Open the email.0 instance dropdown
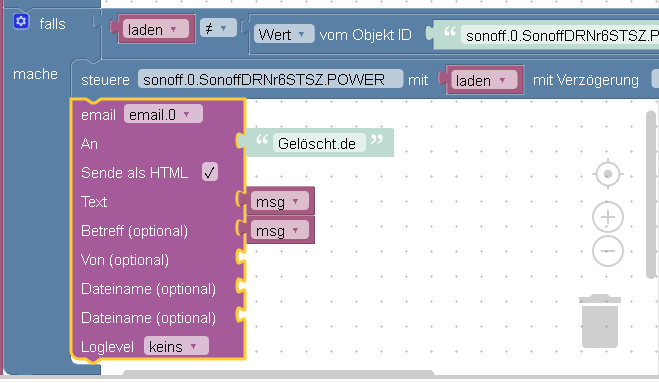 (x=163, y=114)
